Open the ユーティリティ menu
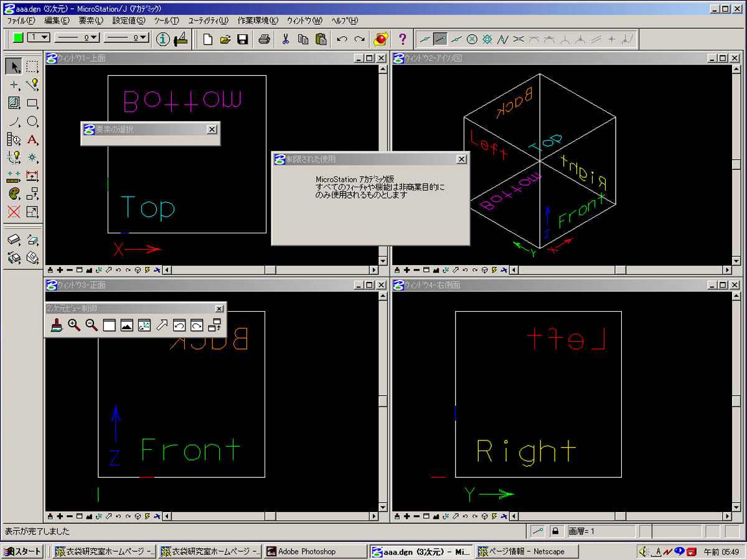The height and width of the screenshot is (560, 747). [x=208, y=21]
